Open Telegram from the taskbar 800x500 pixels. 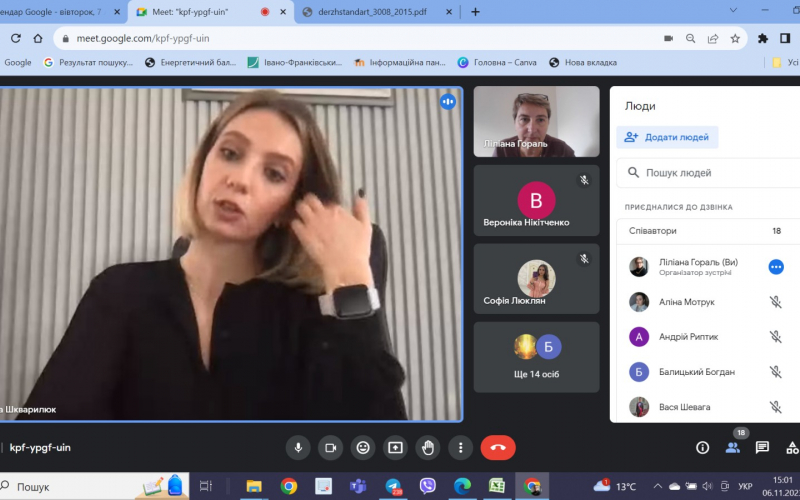pos(393,486)
